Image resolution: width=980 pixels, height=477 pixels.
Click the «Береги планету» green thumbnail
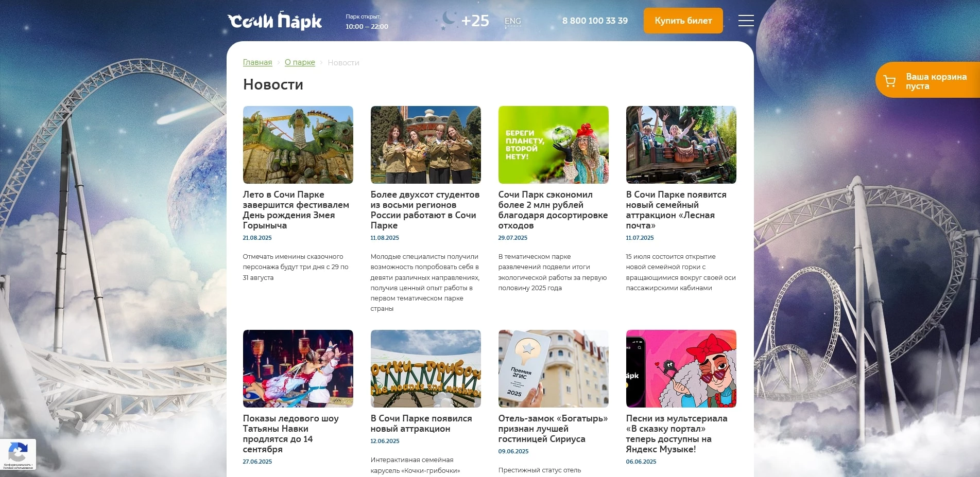[553, 145]
